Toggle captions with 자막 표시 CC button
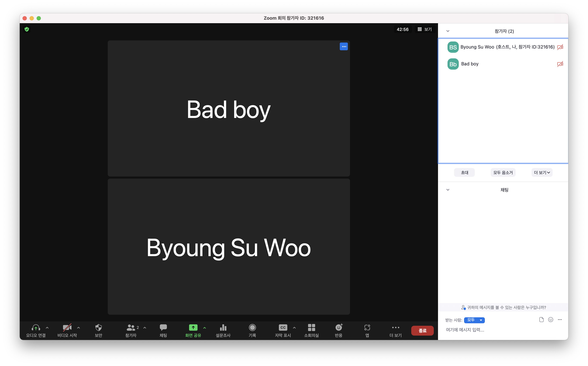The width and height of the screenshot is (588, 366). tap(283, 328)
